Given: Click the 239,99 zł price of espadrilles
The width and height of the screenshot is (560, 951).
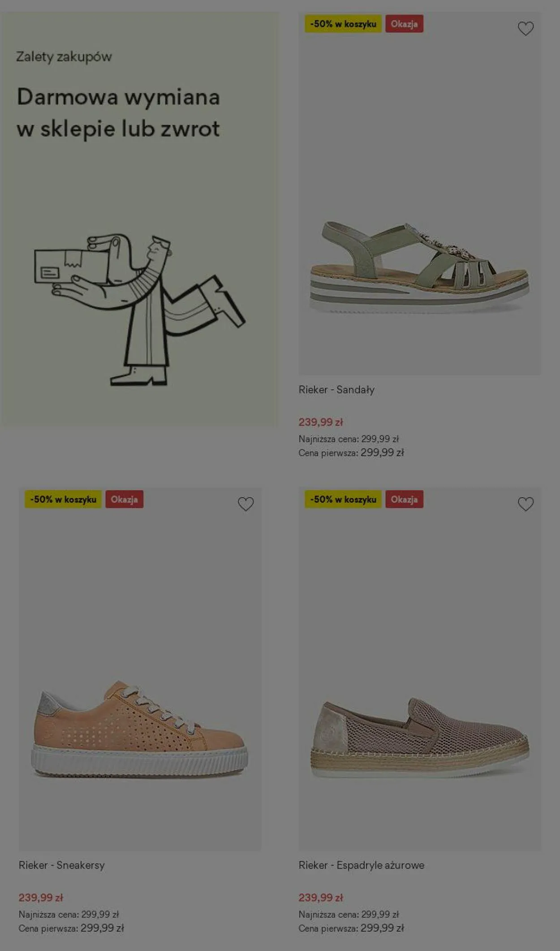Looking at the screenshot, I should tap(321, 897).
